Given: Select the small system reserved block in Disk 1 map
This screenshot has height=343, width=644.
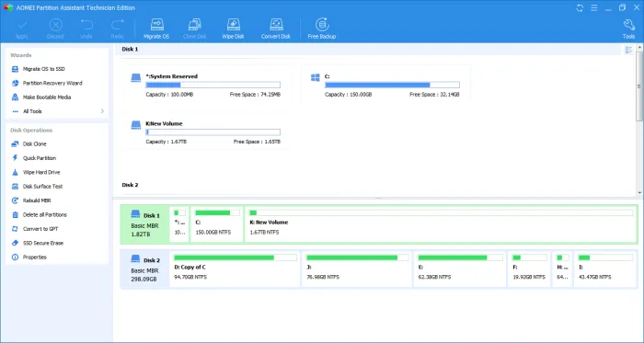Looking at the screenshot, I should [179, 224].
